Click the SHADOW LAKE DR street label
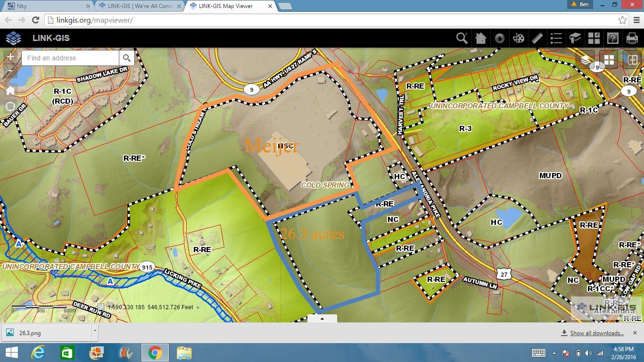 point(102,74)
